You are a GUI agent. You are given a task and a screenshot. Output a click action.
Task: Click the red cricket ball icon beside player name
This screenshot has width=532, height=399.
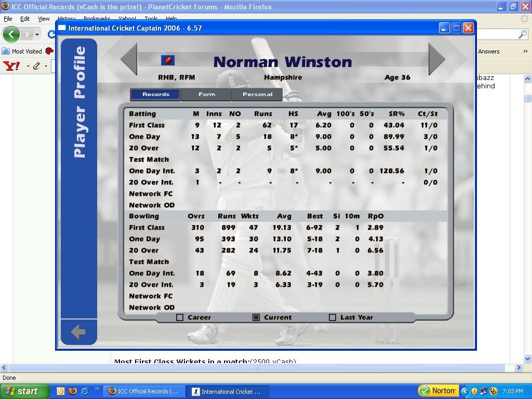click(x=168, y=60)
